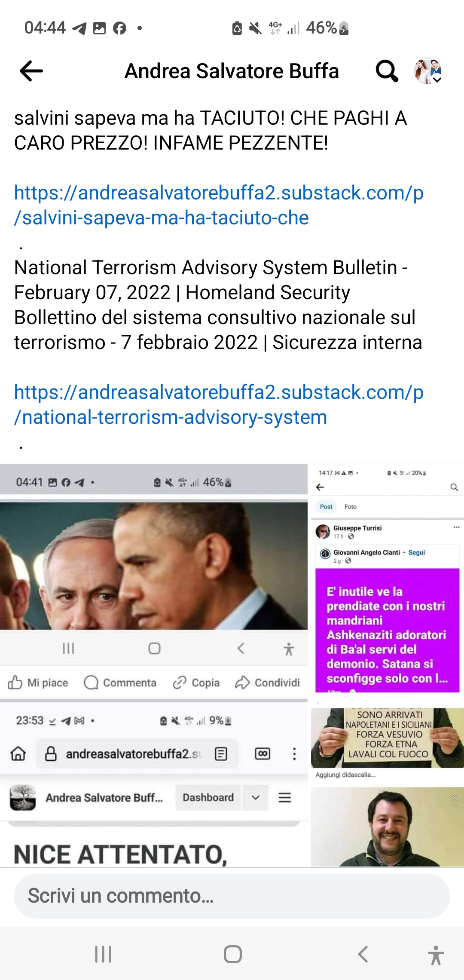Viewport: 464px width, 980px height.
Task: Tap the Commenta speech bubble icon
Action: pos(91,682)
